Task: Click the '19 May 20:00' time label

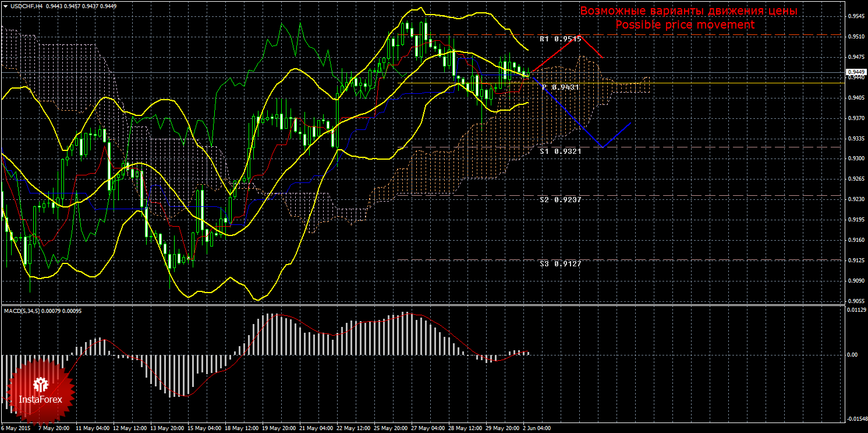Action: [278, 428]
